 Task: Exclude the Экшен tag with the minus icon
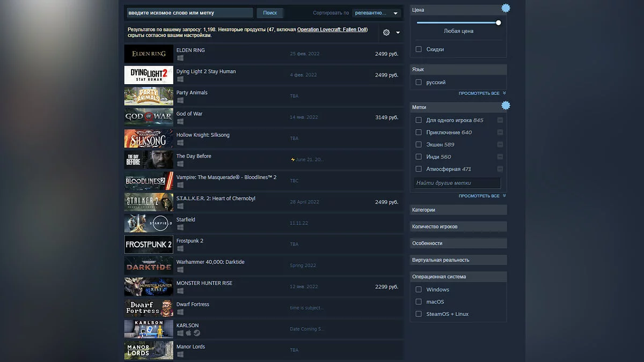(x=500, y=145)
